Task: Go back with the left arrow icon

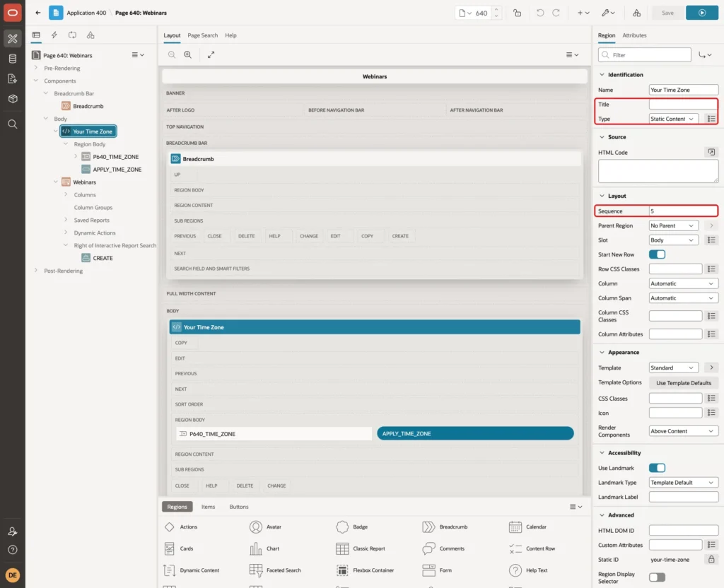Action: point(38,13)
